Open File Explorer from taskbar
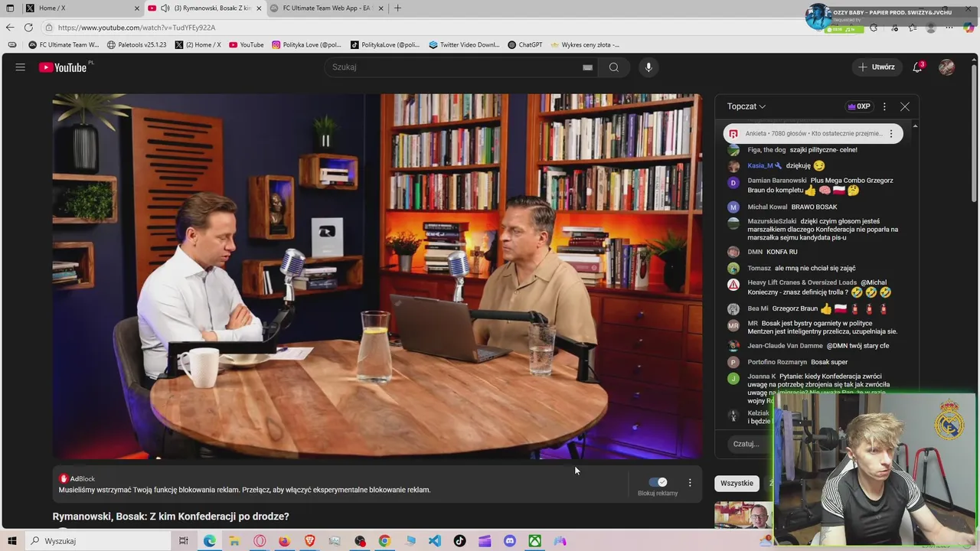 pos(234,541)
